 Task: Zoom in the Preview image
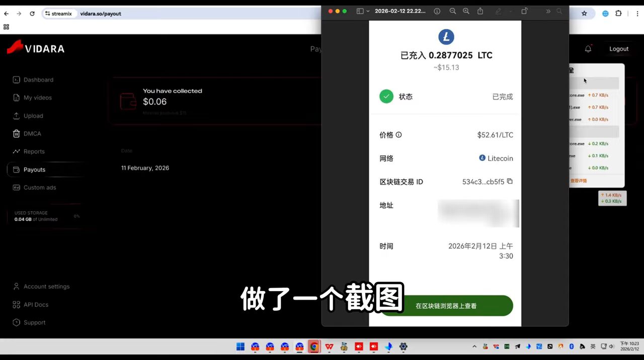click(466, 11)
